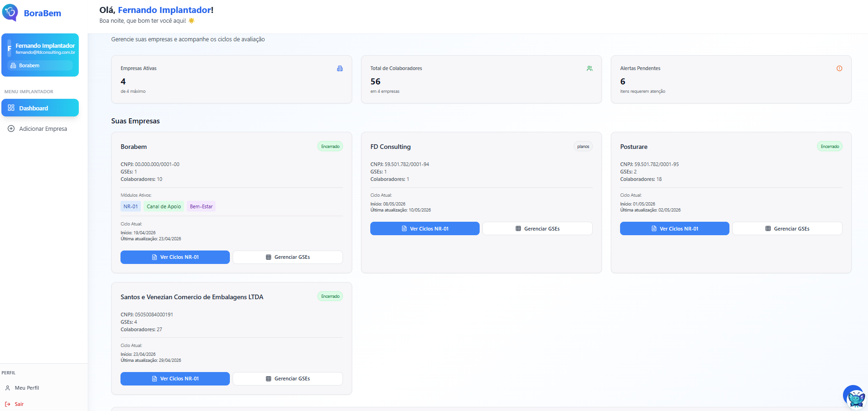868x411 pixels.
Task: Click the Encerrado badge on Borabem card
Action: coord(330,147)
